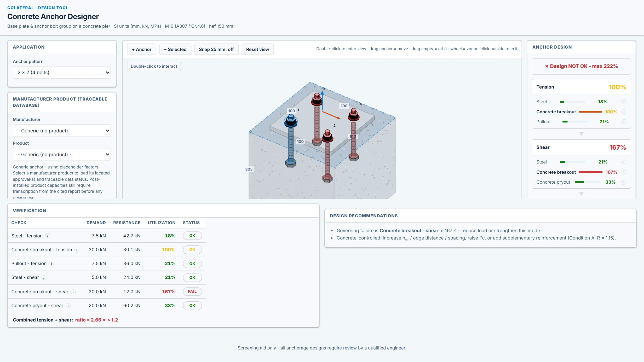Click the 100 spacing label near bolt 1

291,111
